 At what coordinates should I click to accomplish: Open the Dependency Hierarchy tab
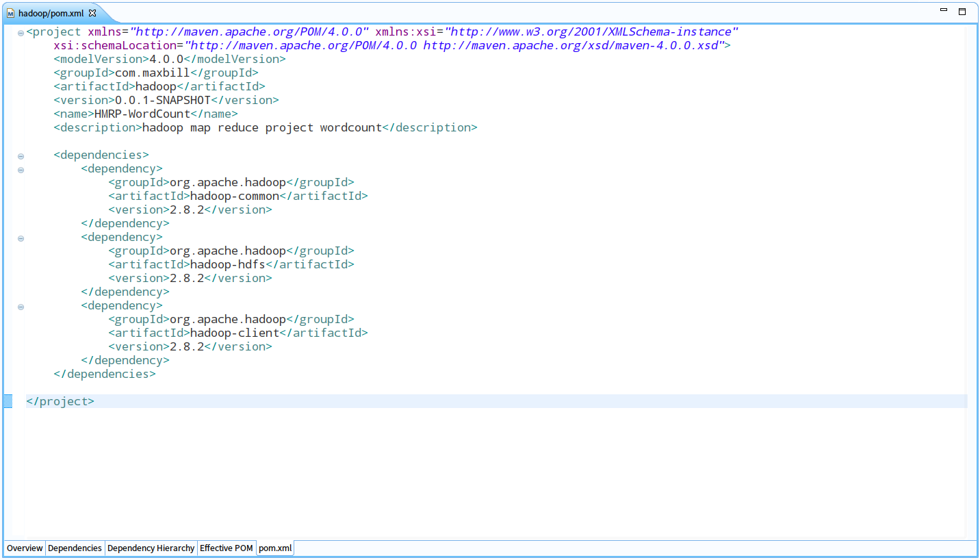[151, 548]
